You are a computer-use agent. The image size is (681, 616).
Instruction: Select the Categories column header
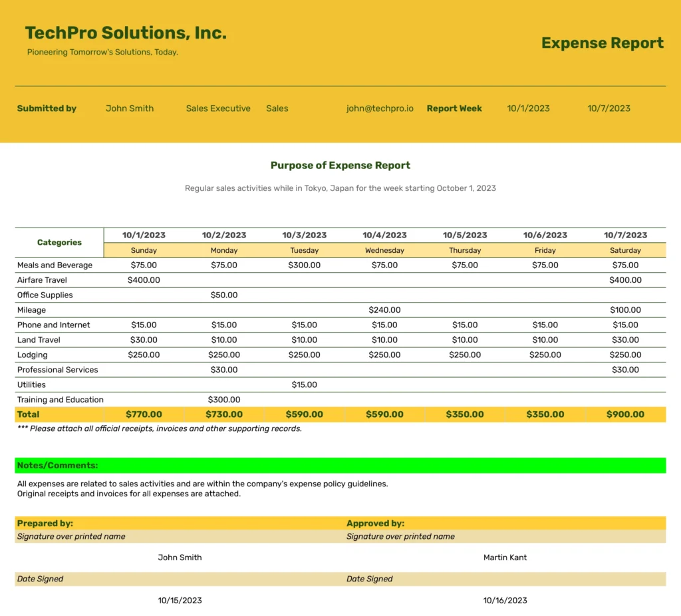pyautogui.click(x=59, y=243)
